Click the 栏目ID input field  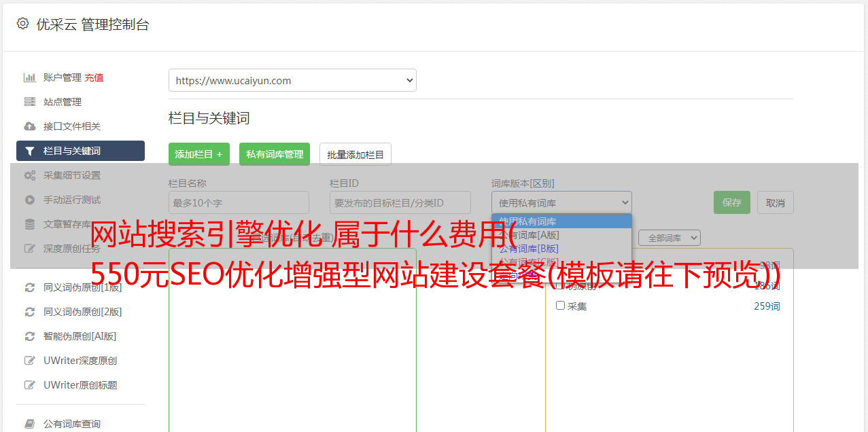[400, 202]
